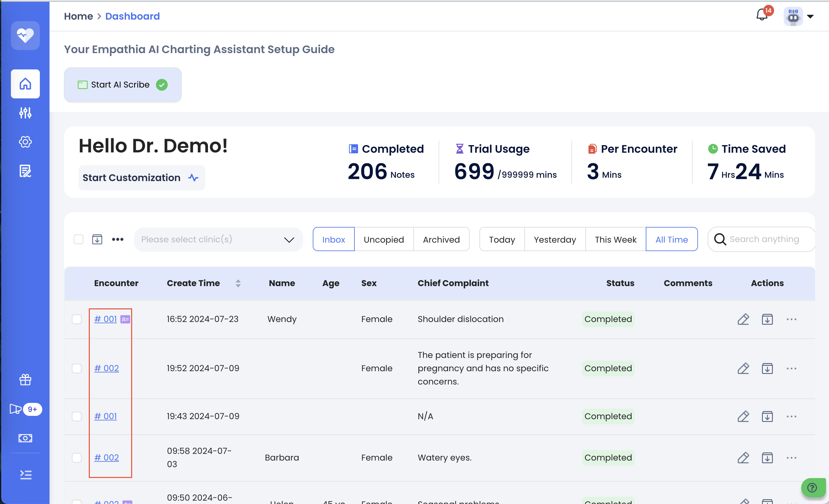The image size is (829, 504).
Task: Click the gift icon in sidebar
Action: coord(25,380)
